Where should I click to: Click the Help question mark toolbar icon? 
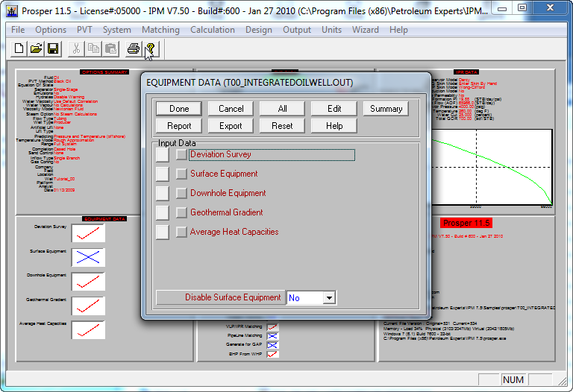150,48
